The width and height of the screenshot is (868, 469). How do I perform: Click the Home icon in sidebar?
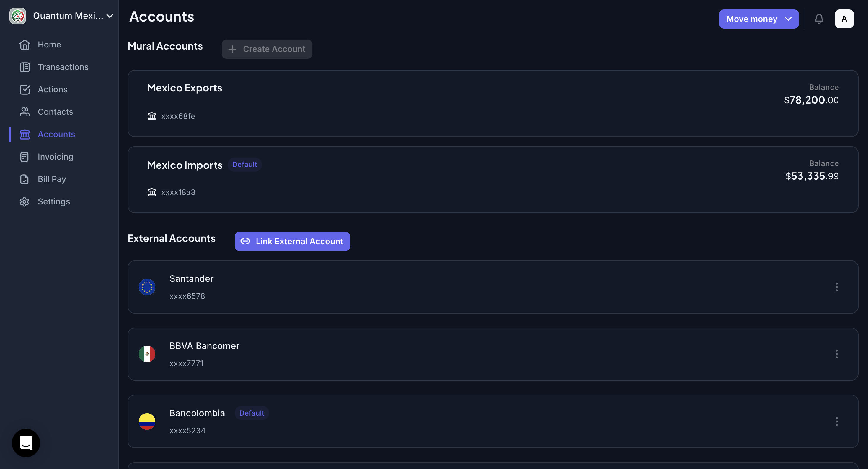click(x=25, y=45)
